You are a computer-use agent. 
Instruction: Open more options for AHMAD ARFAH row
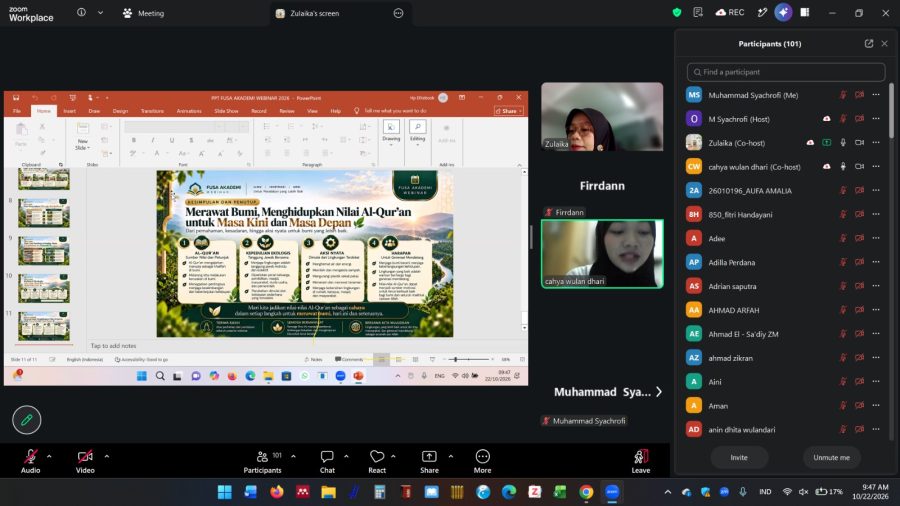pos(876,310)
